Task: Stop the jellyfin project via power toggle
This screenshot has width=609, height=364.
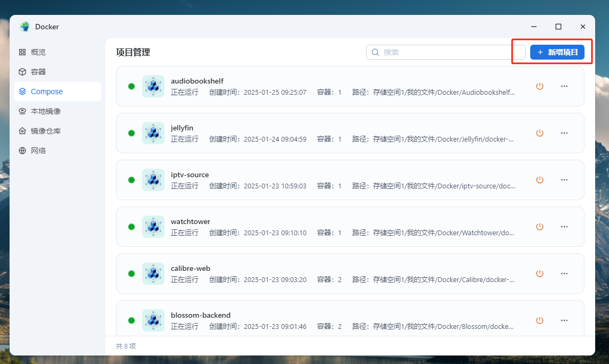Action: [x=540, y=133]
